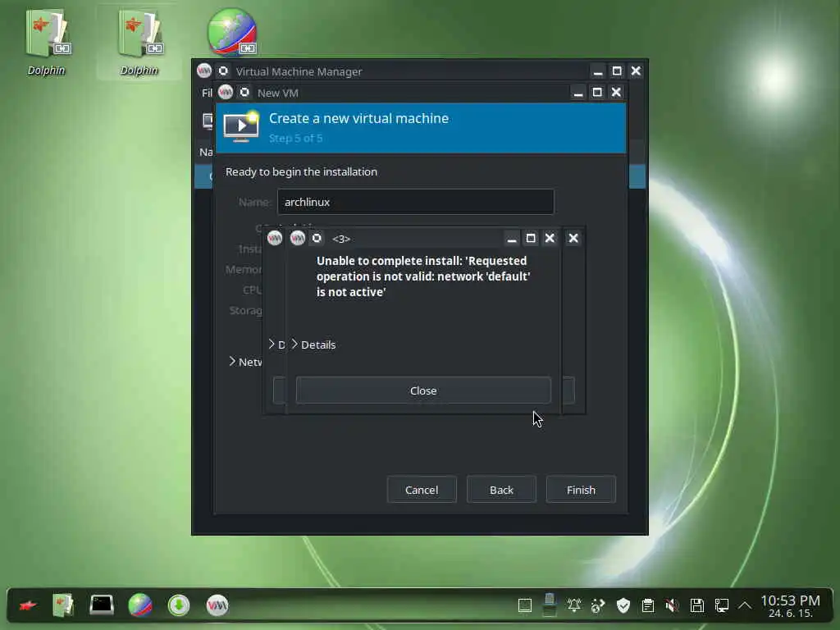Close the New VM window
Screen dimensions: 840x630
pos(616,93)
